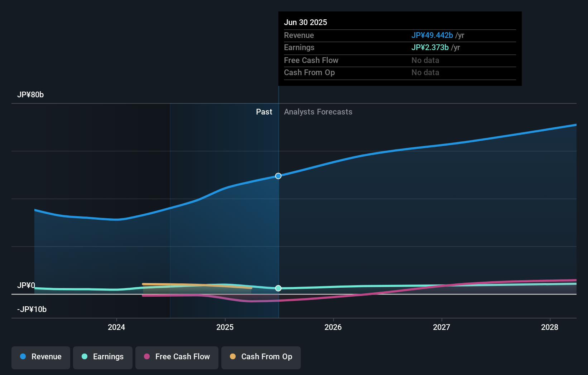Click the Jun 30 2025 tooltip date
The width and height of the screenshot is (588, 375).
(305, 22)
